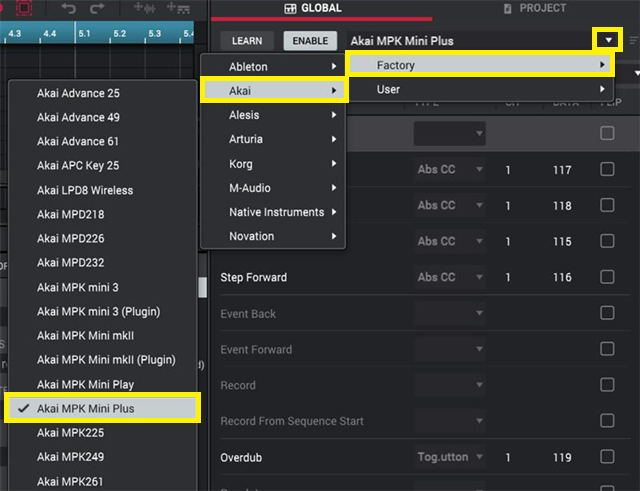This screenshot has height=491, width=640.
Task: Open the type dropdown in the highlighted top row
Action: coord(449,133)
